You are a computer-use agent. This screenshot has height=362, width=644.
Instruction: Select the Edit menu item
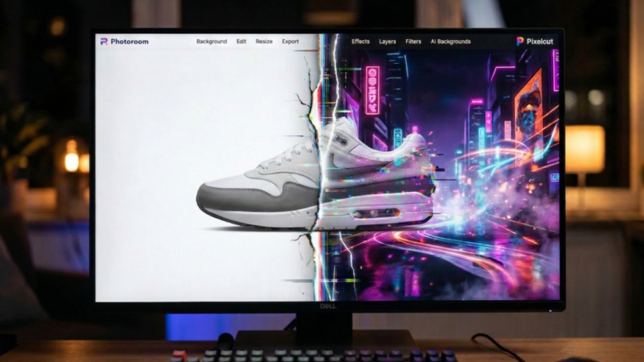(x=241, y=41)
